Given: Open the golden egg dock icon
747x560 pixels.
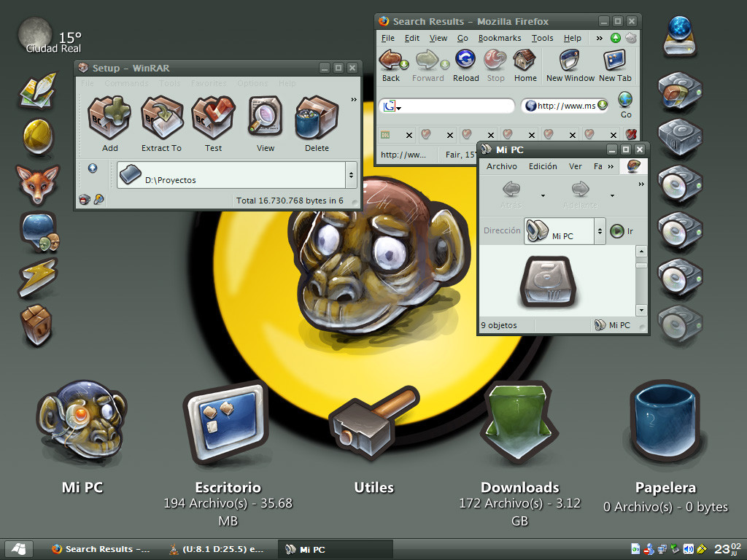Looking at the screenshot, I should [38, 136].
